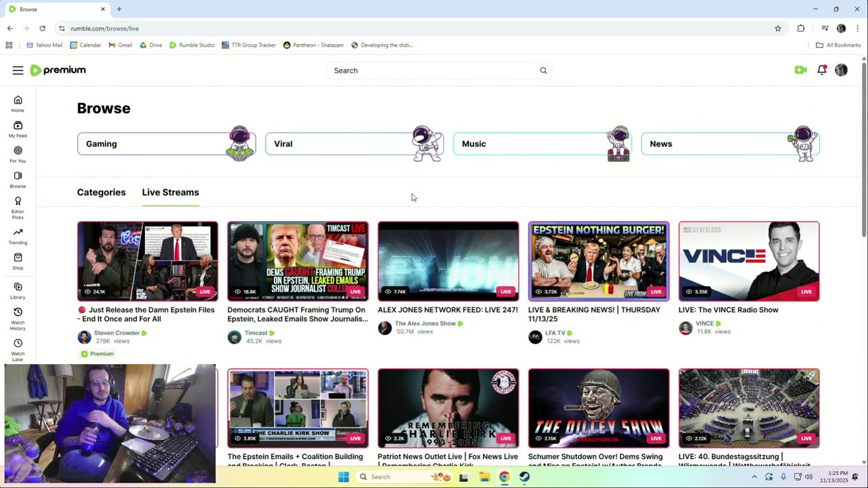
Task: Open TTR Group Tracker bookmark
Action: click(249, 45)
